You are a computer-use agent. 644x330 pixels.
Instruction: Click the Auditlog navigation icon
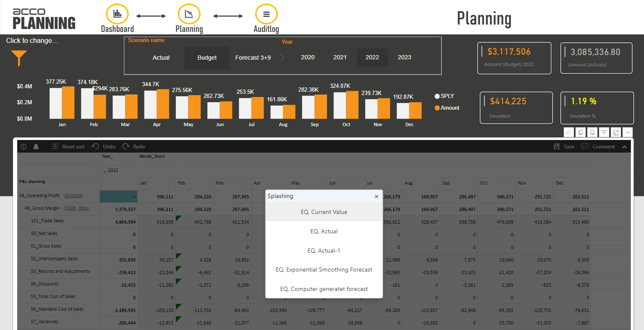266,13
